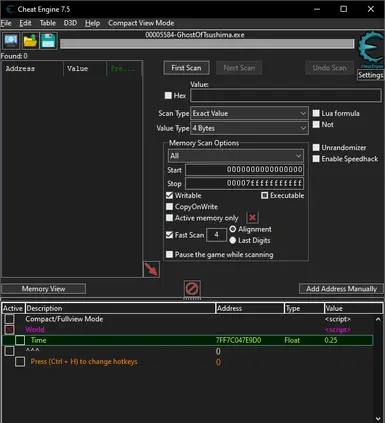385x423 pixels.
Task: Click the scan Value input field
Action: tap(286, 96)
